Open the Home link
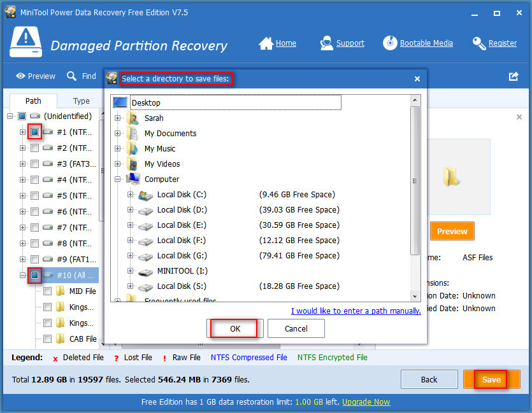Image resolution: width=532 pixels, height=413 pixels. (x=285, y=43)
